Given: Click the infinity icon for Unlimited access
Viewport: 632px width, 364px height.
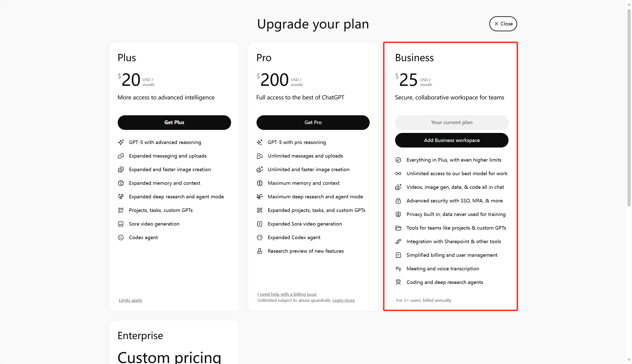Looking at the screenshot, I should click(x=398, y=173).
